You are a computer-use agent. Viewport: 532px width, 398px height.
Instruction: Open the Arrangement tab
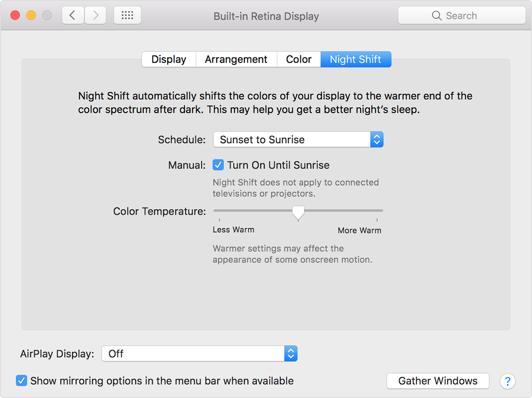point(236,59)
